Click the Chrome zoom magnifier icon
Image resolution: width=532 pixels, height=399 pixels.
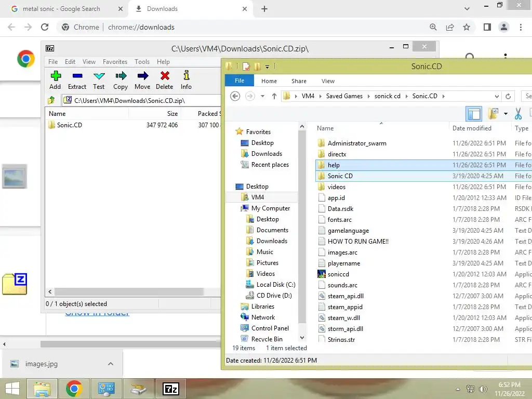433,27
